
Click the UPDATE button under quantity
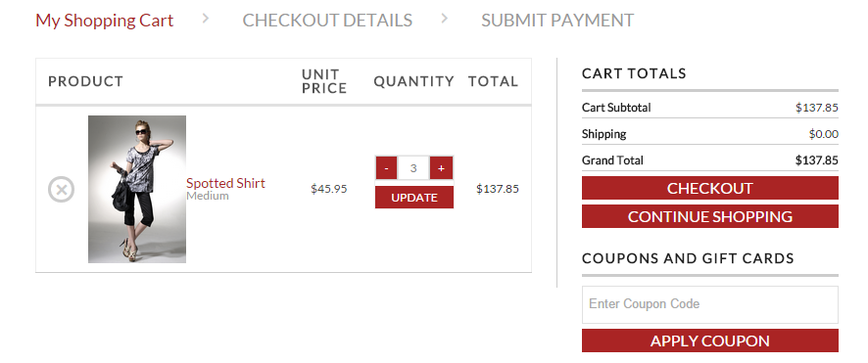[414, 198]
